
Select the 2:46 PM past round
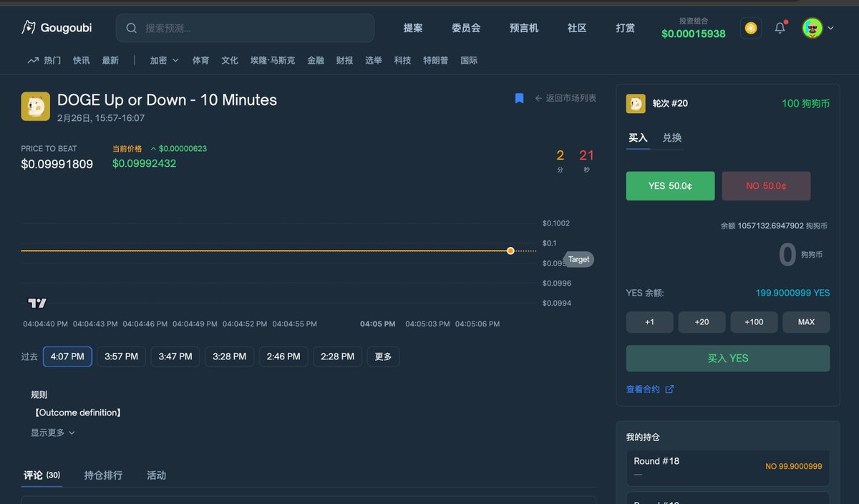283,357
